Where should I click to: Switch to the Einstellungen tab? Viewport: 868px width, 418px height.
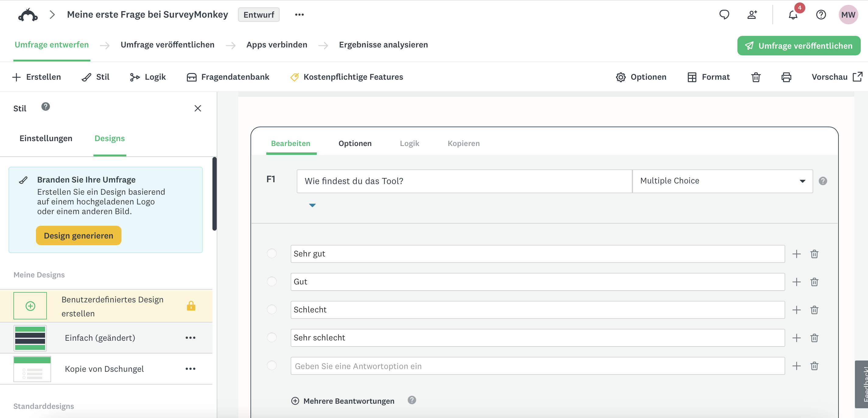coord(46,138)
